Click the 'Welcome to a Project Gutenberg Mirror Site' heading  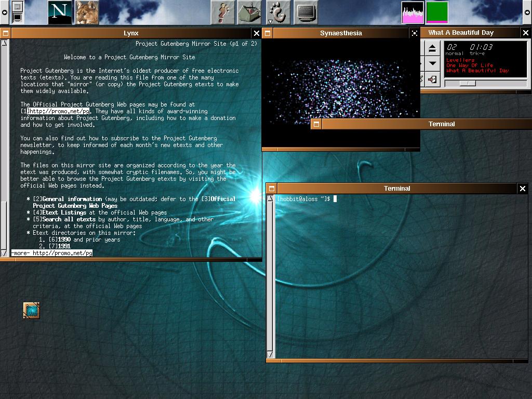pos(129,57)
